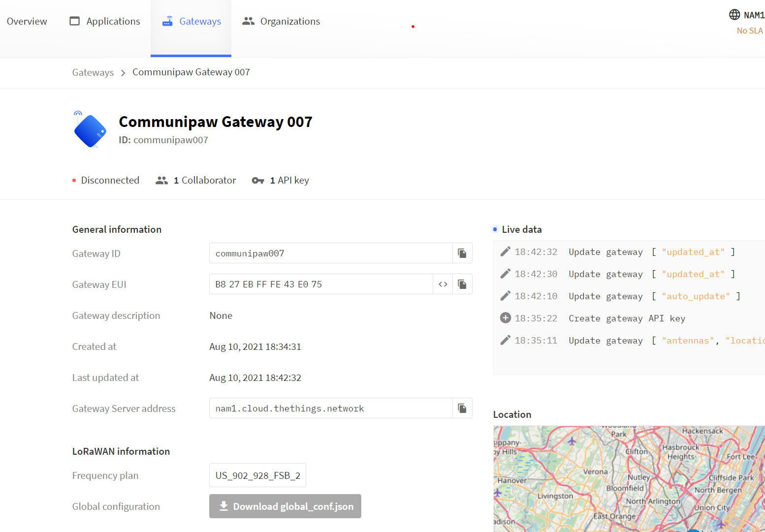Screen dimensions: 765x532
Task: Copy the Gateway EUI value
Action: (x=462, y=284)
